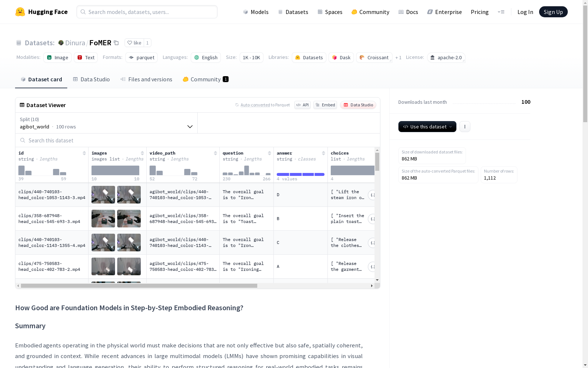Click the Dinura user avatar
This screenshot has height=368, width=588.
click(61, 43)
